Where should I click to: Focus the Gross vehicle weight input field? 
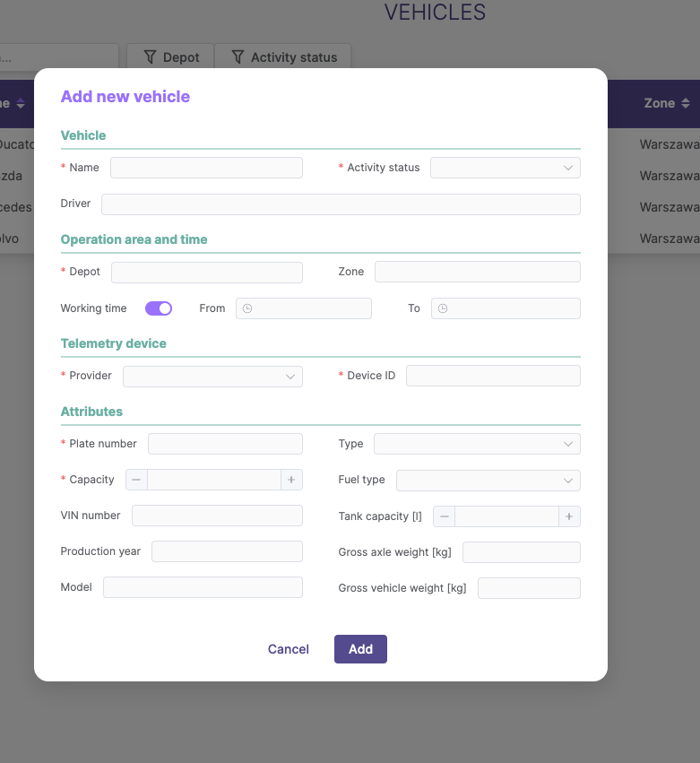[529, 588]
